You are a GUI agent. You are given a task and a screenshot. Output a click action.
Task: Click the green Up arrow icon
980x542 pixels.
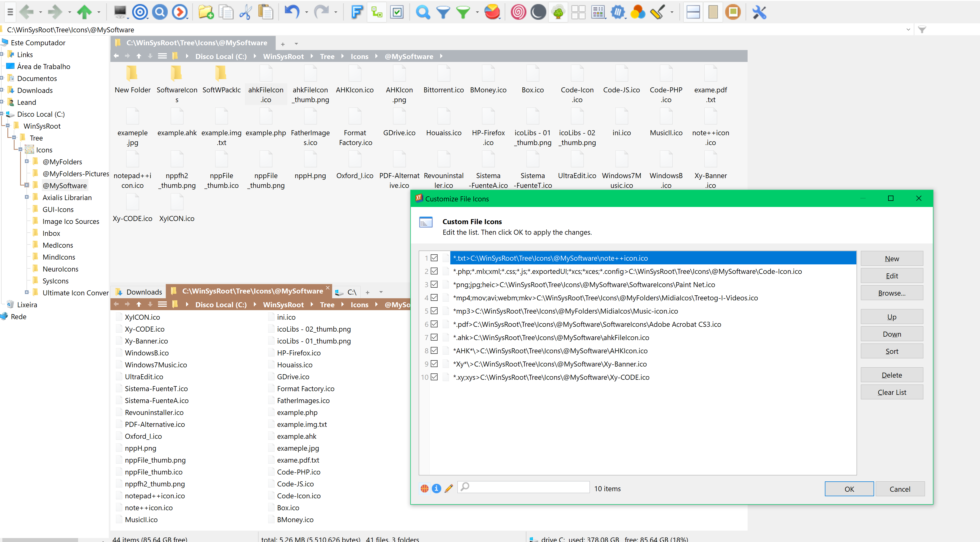pyautogui.click(x=84, y=12)
